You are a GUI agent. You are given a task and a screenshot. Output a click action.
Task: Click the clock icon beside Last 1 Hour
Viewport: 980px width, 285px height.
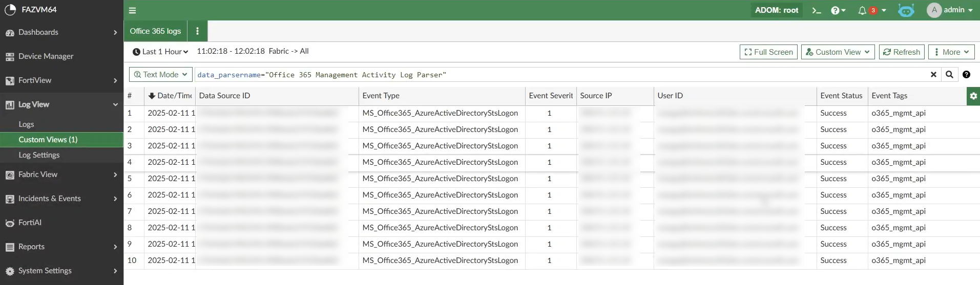click(x=136, y=52)
